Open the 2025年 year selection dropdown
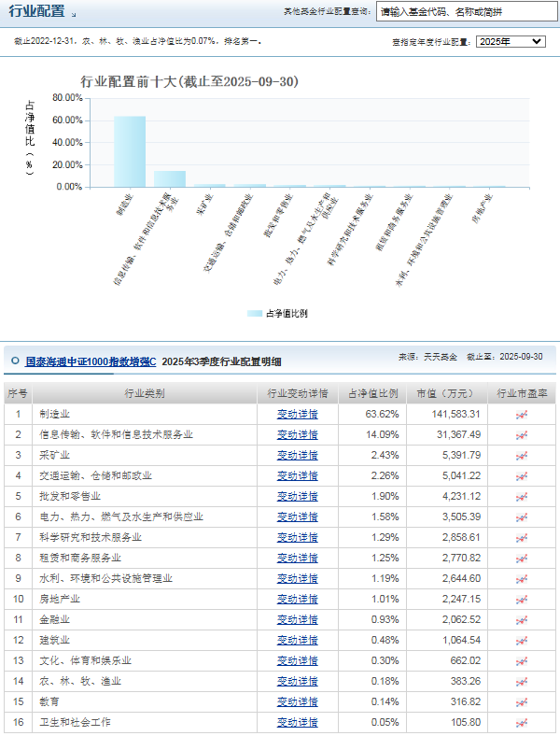 tap(511, 42)
